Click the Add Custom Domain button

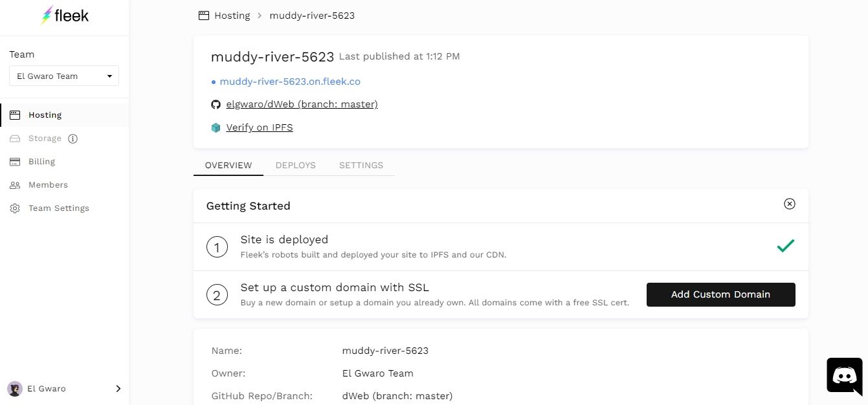coord(720,294)
